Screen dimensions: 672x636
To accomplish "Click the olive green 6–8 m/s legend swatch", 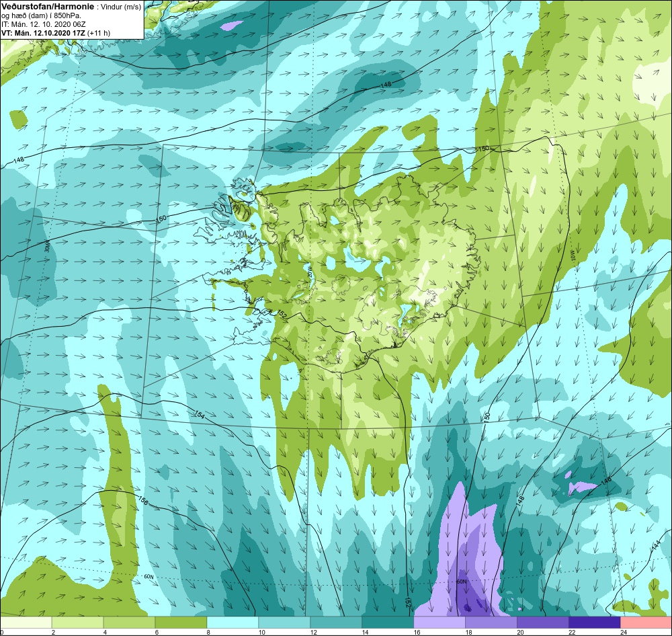I will [x=181, y=623].
